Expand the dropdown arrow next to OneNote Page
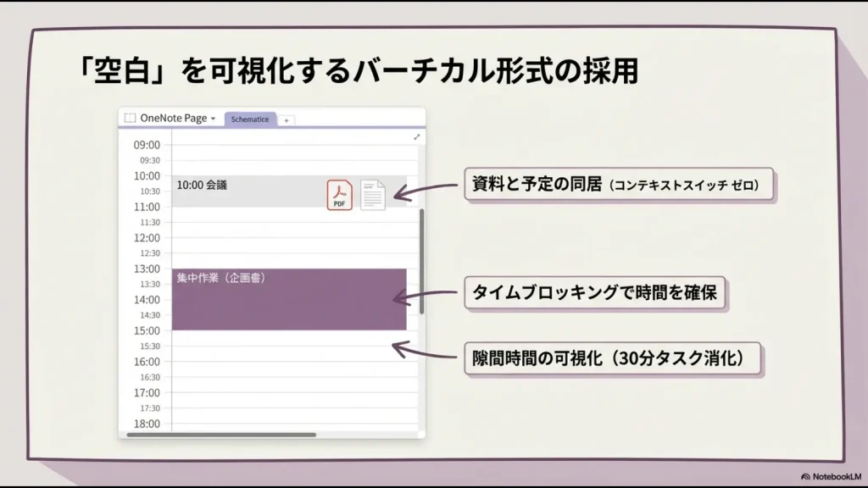The width and height of the screenshot is (868, 488). point(214,119)
